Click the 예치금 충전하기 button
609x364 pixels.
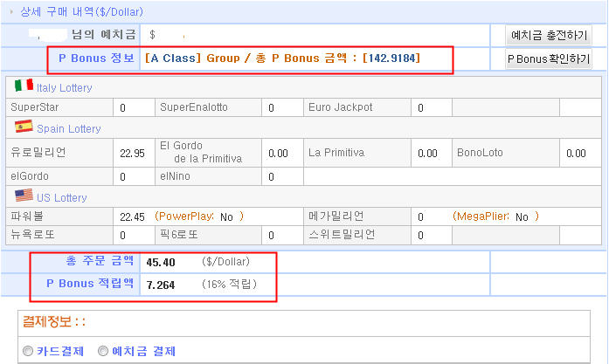[x=549, y=36]
